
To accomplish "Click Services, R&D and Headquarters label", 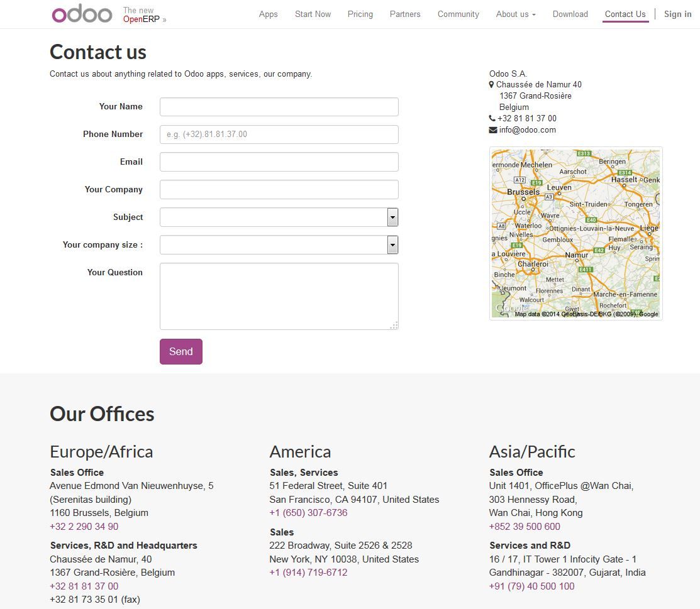I will (x=124, y=545).
